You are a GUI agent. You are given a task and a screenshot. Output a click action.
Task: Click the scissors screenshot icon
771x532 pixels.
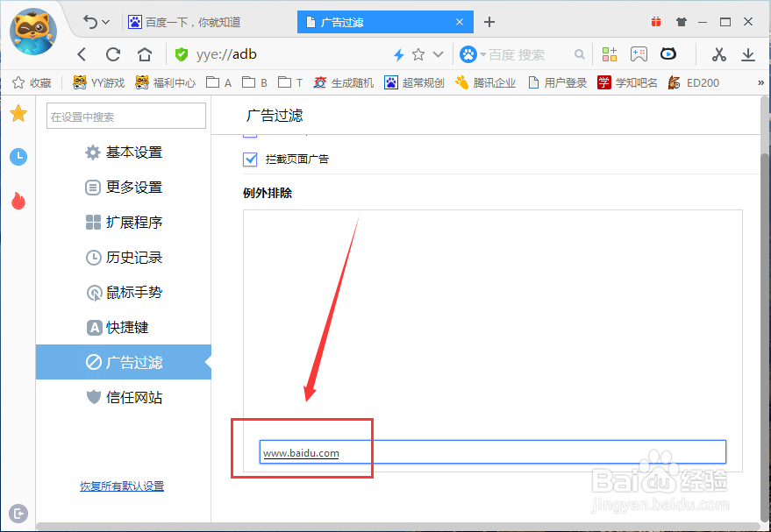pyautogui.click(x=719, y=54)
